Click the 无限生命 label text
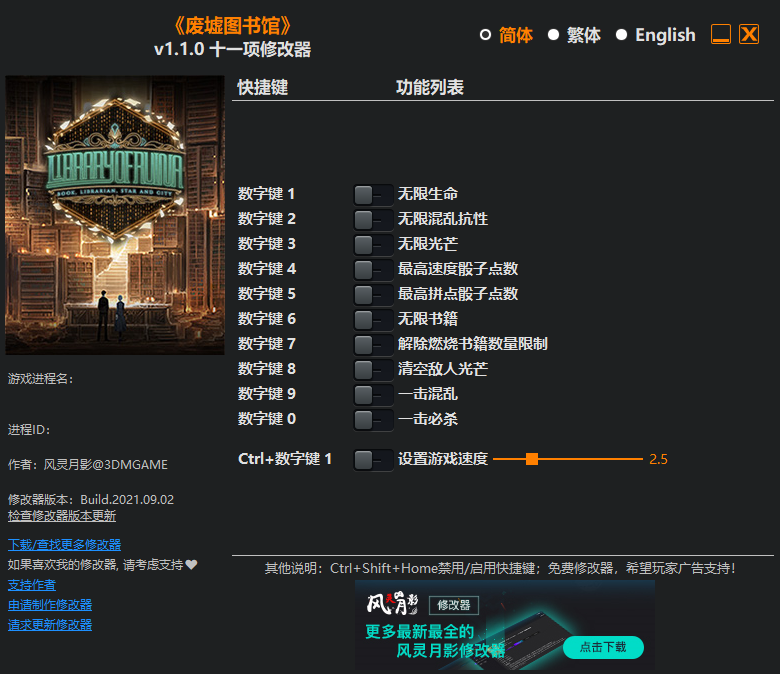 tap(428, 194)
